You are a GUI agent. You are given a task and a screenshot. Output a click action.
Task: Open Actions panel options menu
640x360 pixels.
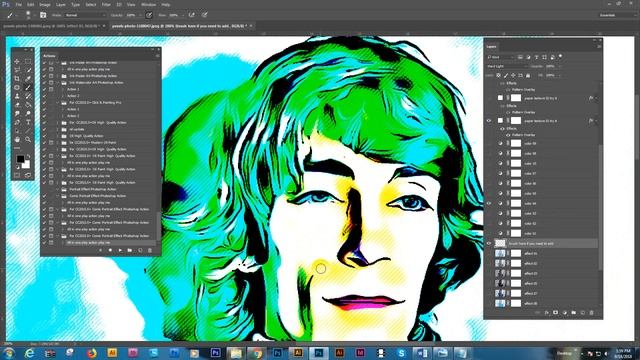pyautogui.click(x=158, y=56)
